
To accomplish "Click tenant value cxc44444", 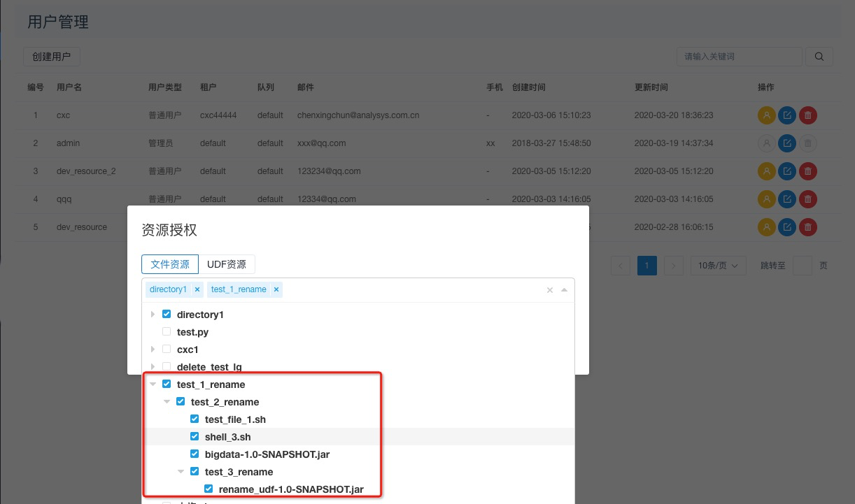I will pos(218,115).
